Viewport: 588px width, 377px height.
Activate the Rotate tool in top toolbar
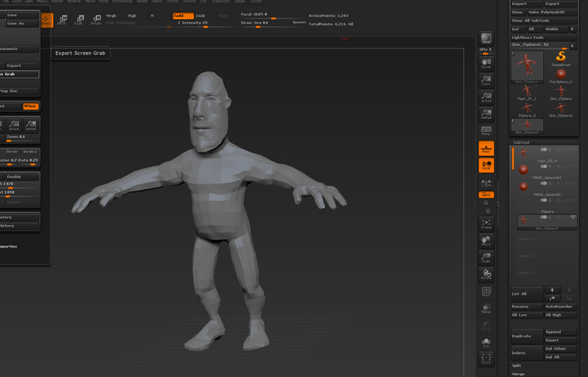(x=96, y=19)
